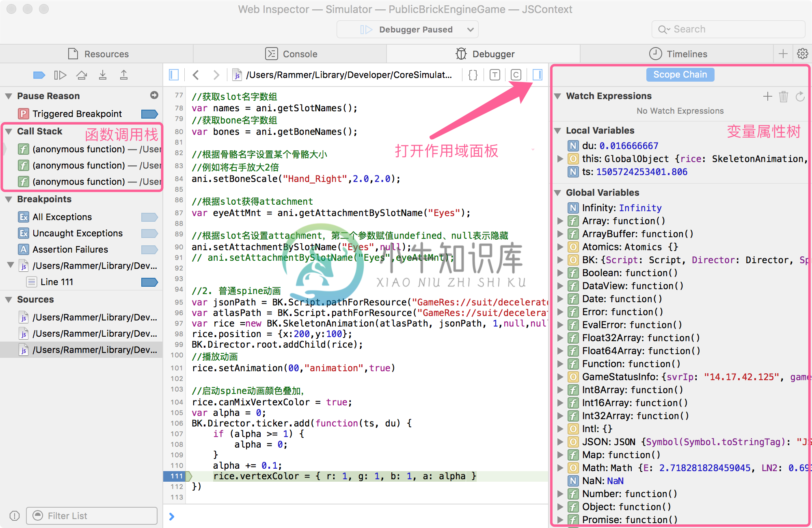The width and height of the screenshot is (812, 528).
Task: Toggle the Line 111 breakpoint
Action: pos(149,282)
